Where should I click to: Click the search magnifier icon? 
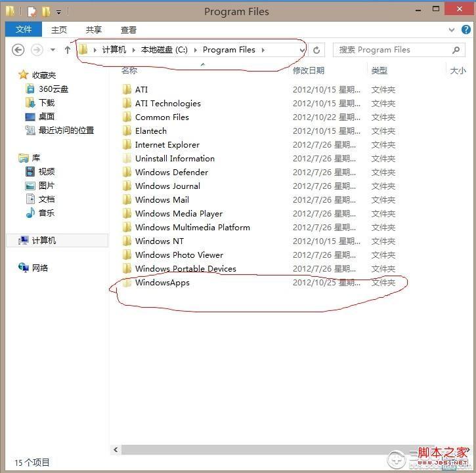coord(456,50)
